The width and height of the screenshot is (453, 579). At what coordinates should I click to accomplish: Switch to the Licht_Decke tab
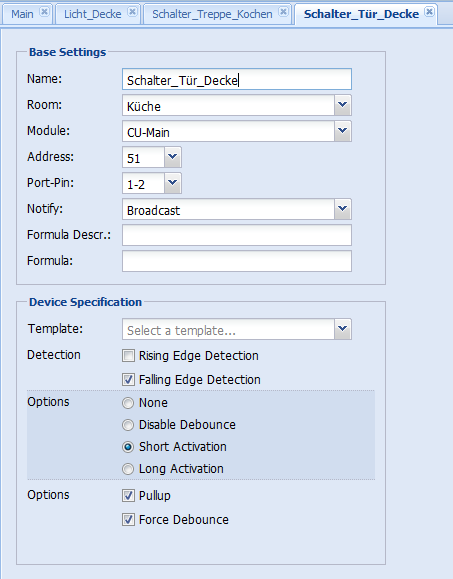[x=93, y=14]
